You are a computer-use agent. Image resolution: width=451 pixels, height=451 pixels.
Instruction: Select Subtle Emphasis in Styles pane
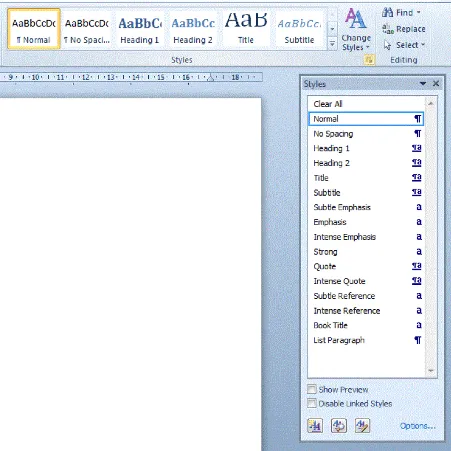366,207
